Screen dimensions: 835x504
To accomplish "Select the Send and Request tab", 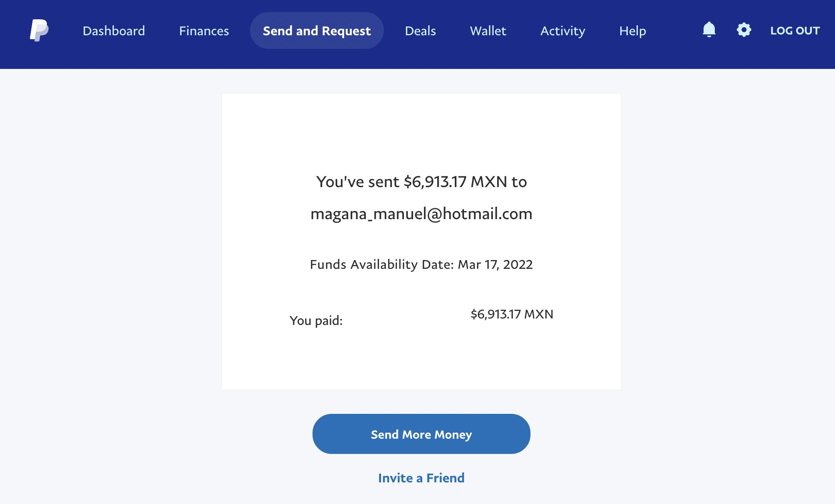I will 317,30.
